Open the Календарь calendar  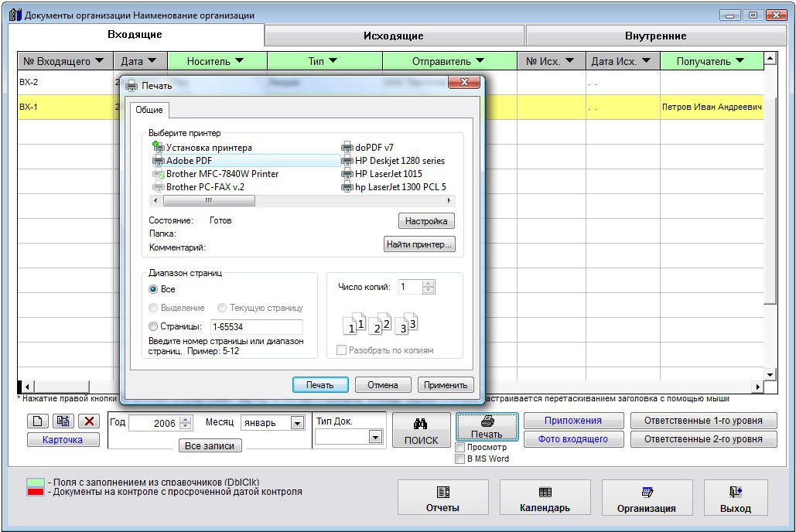pyautogui.click(x=545, y=499)
